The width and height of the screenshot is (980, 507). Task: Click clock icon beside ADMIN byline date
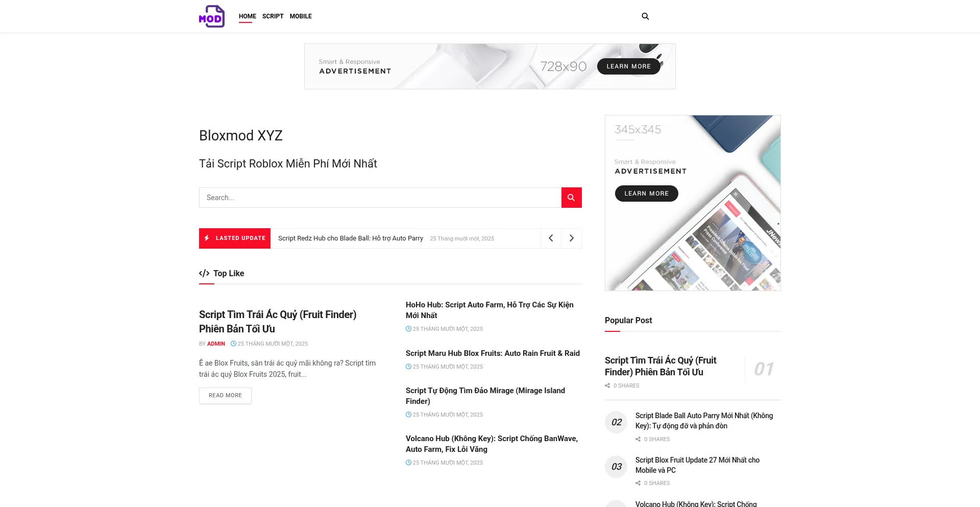233,344
